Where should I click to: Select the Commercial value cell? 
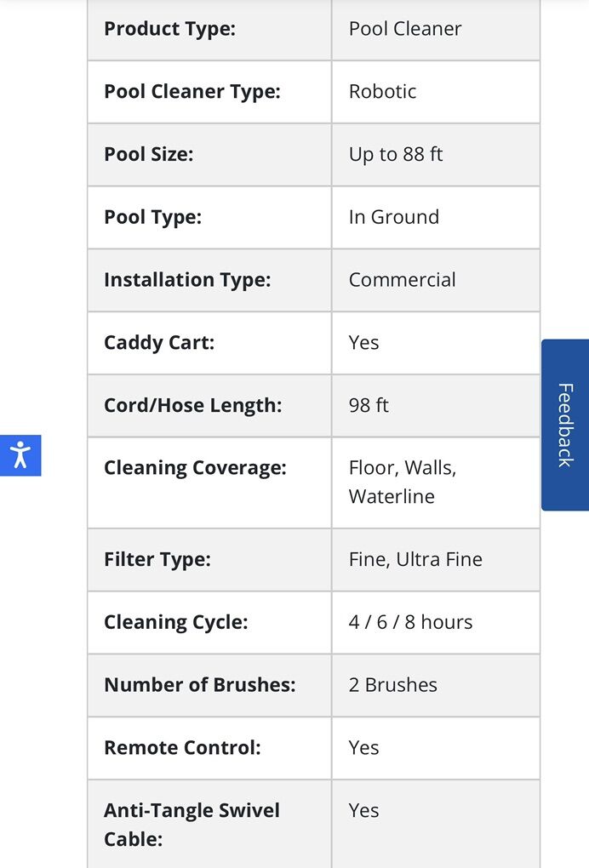click(x=402, y=280)
